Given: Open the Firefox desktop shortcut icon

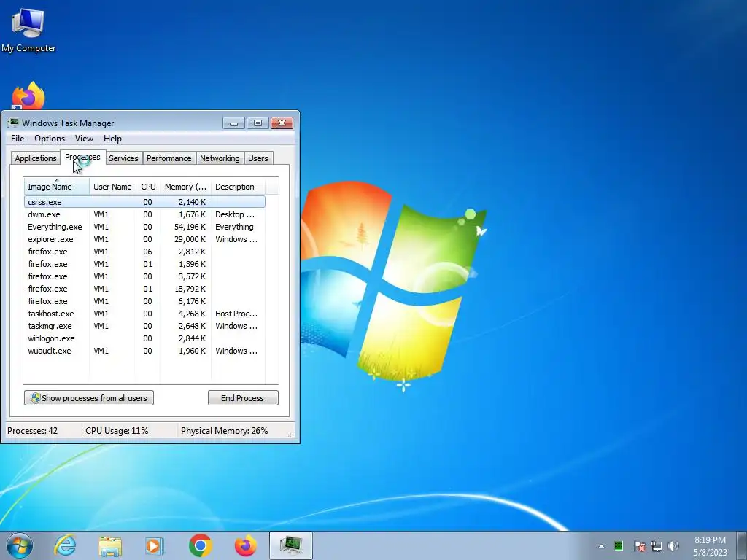Looking at the screenshot, I should (x=28, y=96).
